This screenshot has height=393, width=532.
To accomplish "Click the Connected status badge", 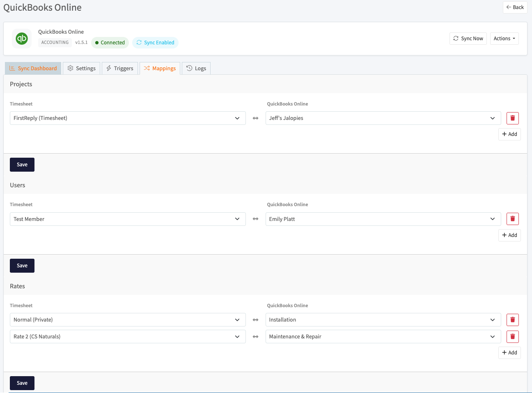I will coord(110,43).
